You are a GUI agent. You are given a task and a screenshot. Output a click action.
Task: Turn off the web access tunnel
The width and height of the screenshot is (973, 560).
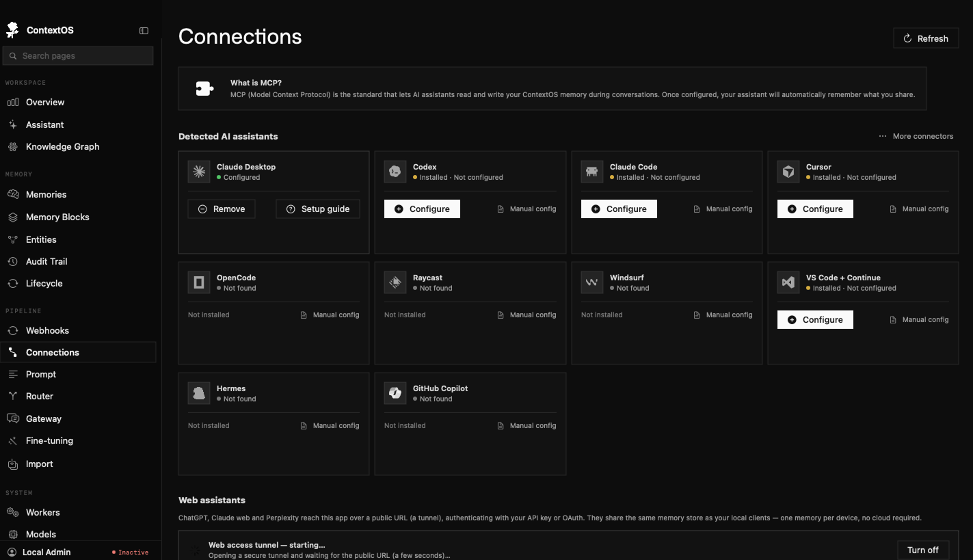923,550
